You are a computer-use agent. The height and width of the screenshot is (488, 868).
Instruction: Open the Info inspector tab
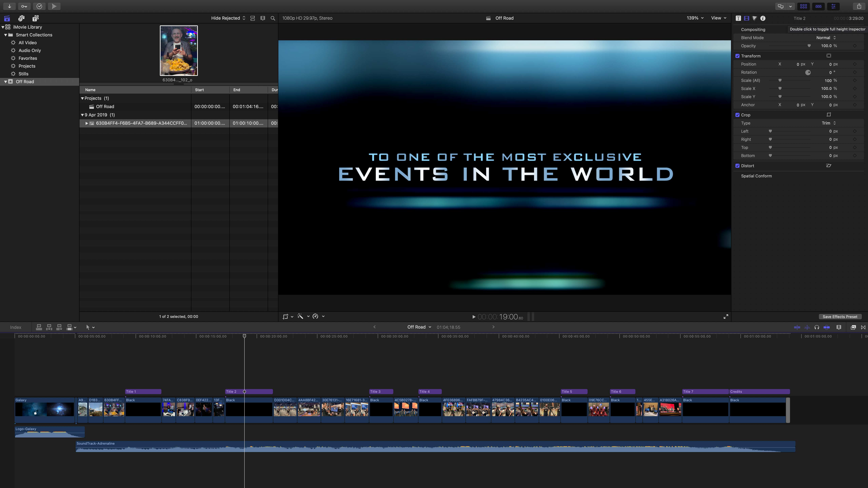click(763, 18)
